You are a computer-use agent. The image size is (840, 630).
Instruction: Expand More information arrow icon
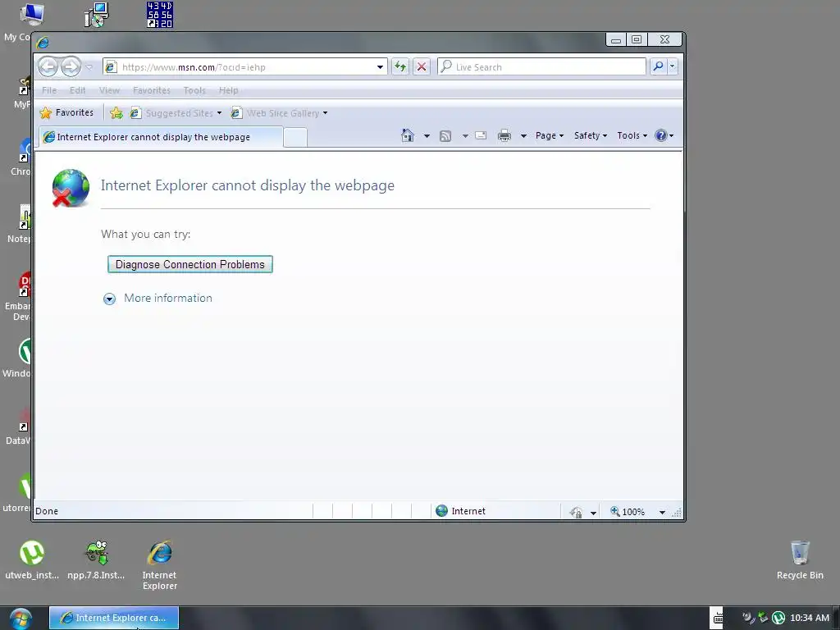click(x=109, y=299)
